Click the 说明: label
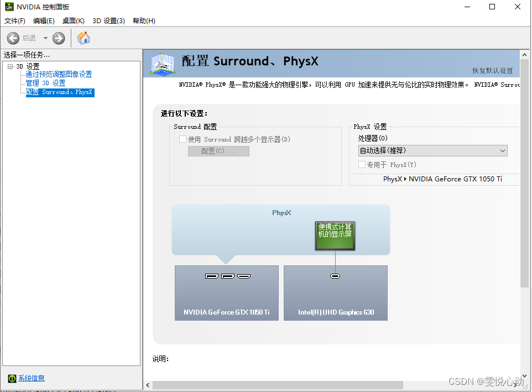The width and height of the screenshot is (532, 392). point(160,359)
